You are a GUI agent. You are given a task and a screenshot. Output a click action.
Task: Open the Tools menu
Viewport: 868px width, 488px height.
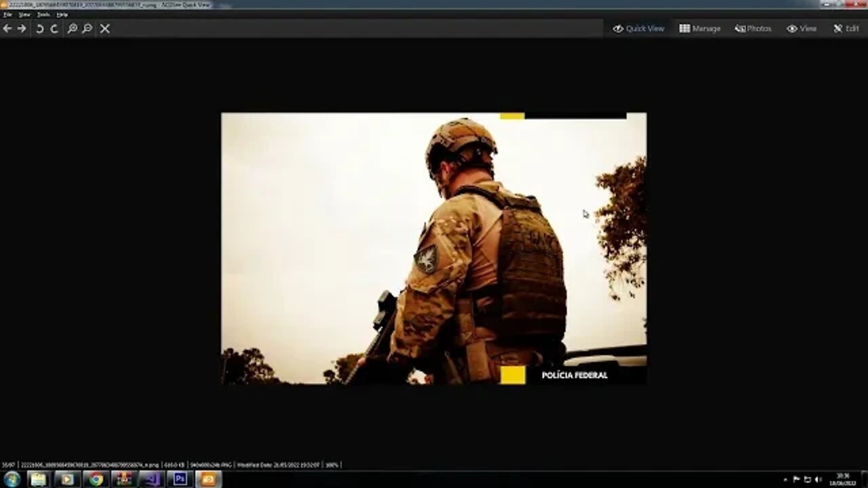[43, 14]
